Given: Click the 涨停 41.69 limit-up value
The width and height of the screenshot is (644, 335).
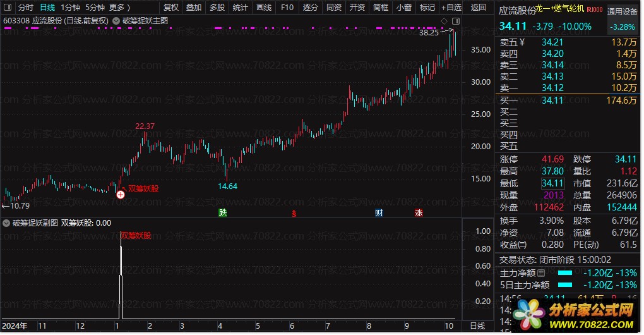Looking at the screenshot, I should point(552,159).
